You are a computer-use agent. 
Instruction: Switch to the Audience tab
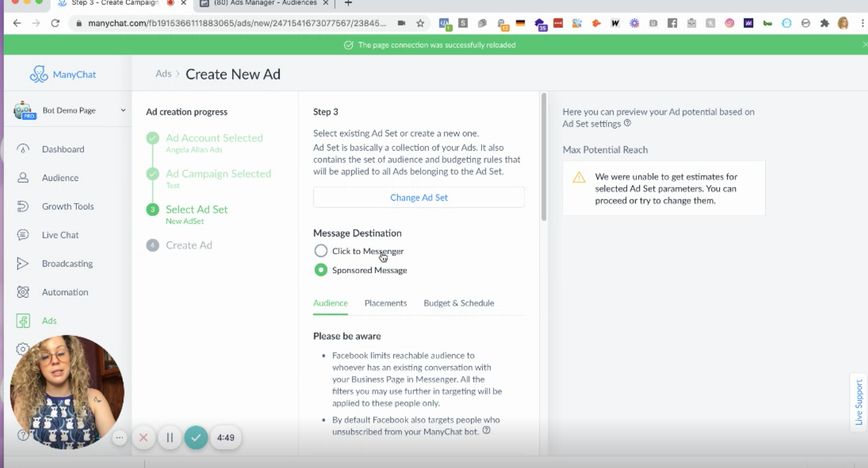[x=330, y=303]
